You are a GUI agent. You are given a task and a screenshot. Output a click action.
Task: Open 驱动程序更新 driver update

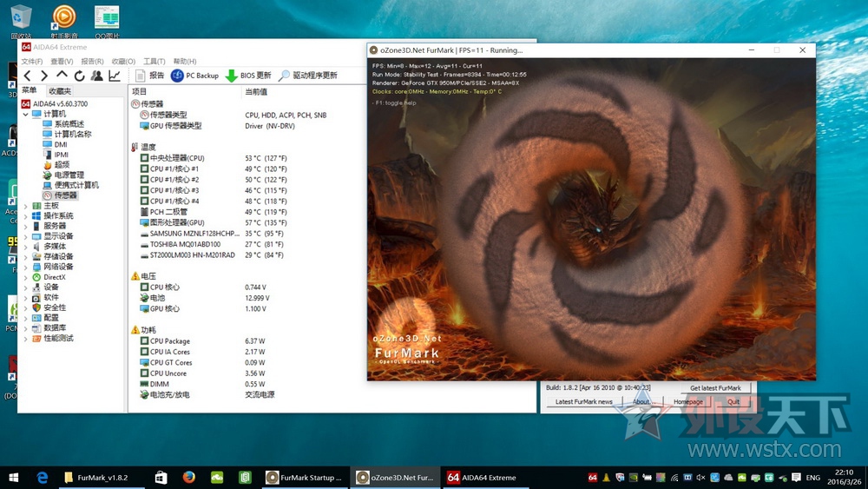(308, 76)
